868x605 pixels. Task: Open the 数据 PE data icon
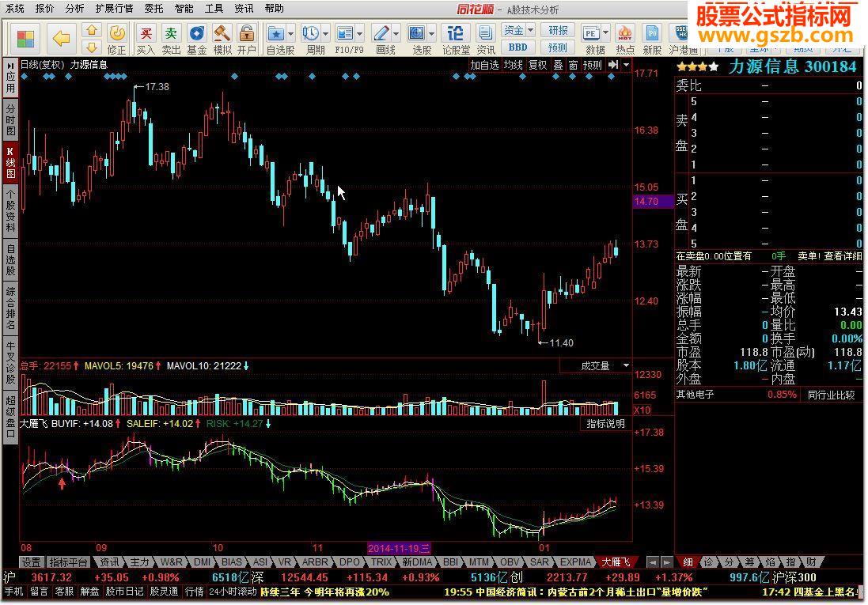[590, 33]
